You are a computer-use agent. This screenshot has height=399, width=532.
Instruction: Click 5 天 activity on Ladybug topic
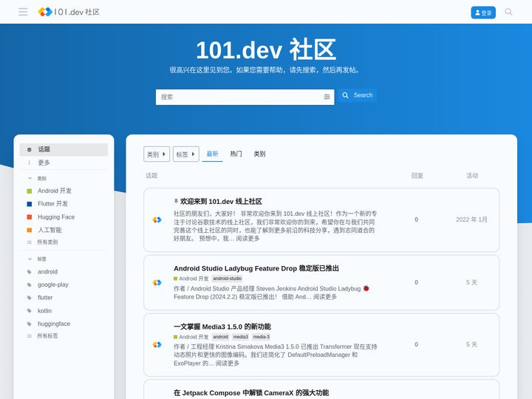click(471, 282)
